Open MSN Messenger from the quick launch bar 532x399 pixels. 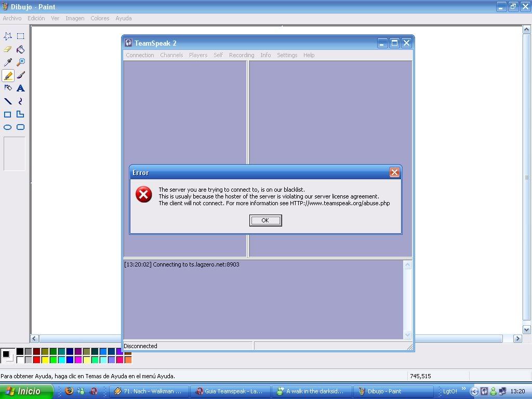(x=81, y=391)
